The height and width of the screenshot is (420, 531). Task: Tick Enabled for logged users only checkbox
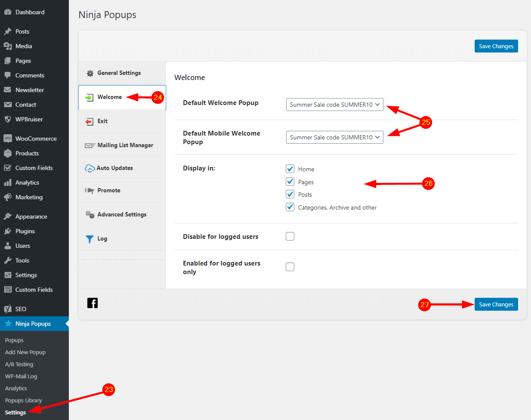coord(290,267)
